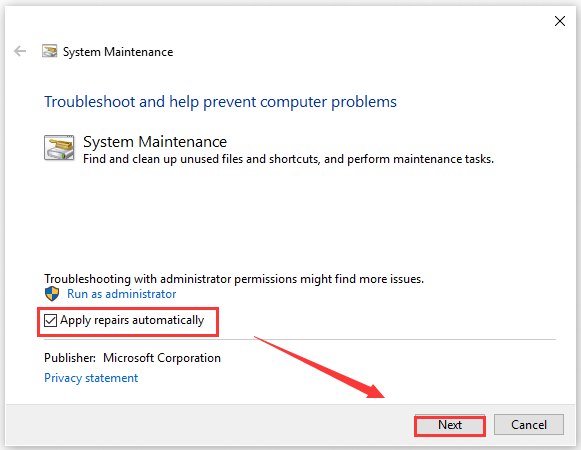Click the administrator permissions notice text
581x450 pixels.
tap(234, 279)
